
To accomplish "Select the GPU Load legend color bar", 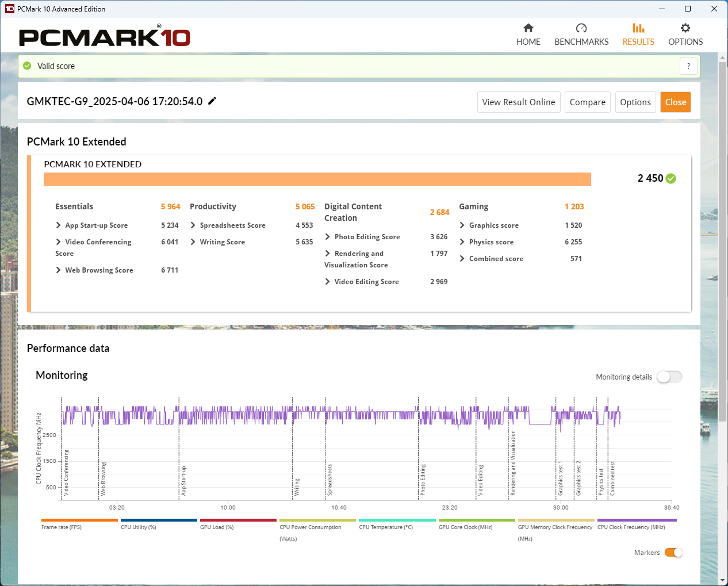I will point(238,520).
